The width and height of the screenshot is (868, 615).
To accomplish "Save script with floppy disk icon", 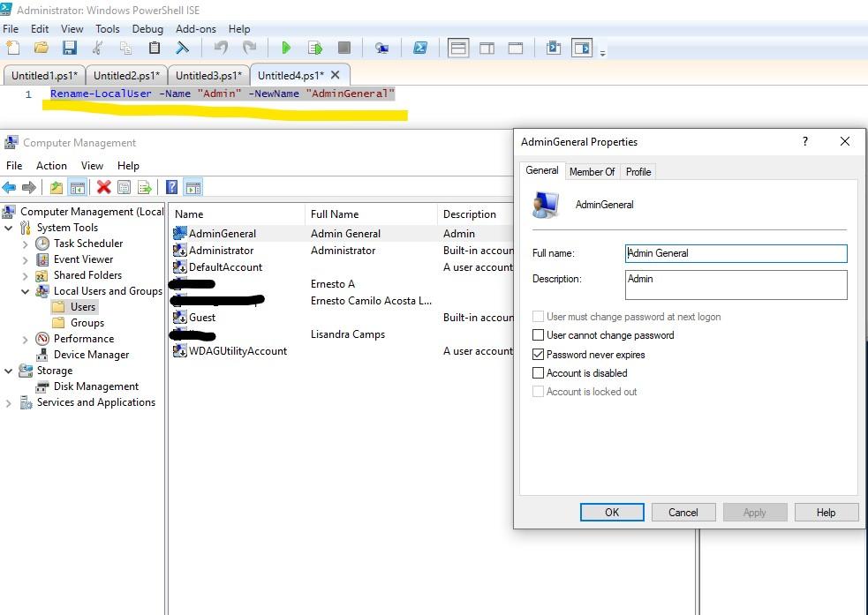I will point(69,49).
